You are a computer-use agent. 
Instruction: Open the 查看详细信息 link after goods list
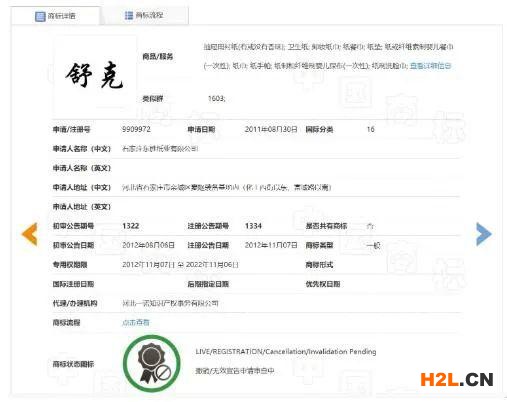[430, 66]
